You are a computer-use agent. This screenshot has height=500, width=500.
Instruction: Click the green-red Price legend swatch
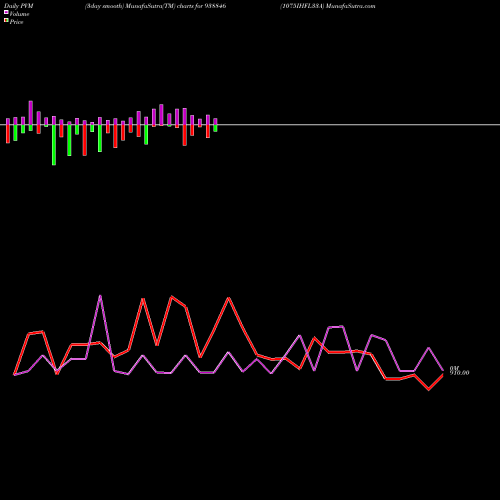(6, 20)
